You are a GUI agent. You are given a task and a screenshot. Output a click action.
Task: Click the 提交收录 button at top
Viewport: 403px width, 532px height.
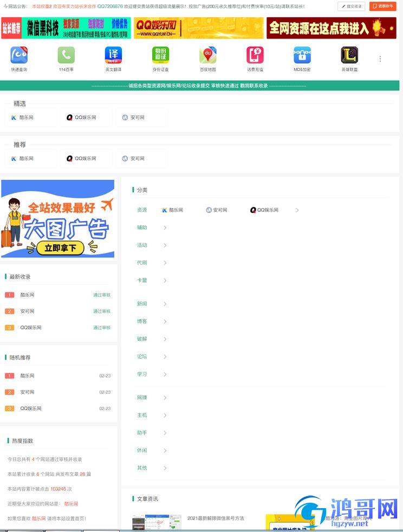click(x=351, y=6)
